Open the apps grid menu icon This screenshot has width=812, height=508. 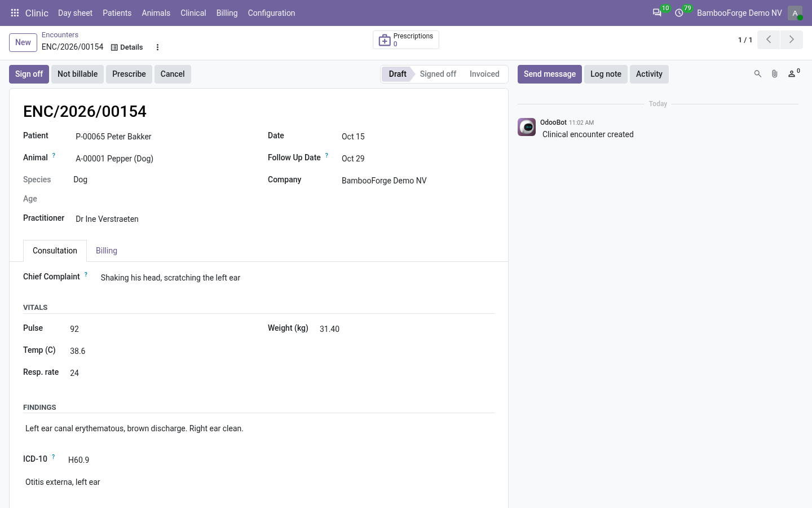pos(15,13)
